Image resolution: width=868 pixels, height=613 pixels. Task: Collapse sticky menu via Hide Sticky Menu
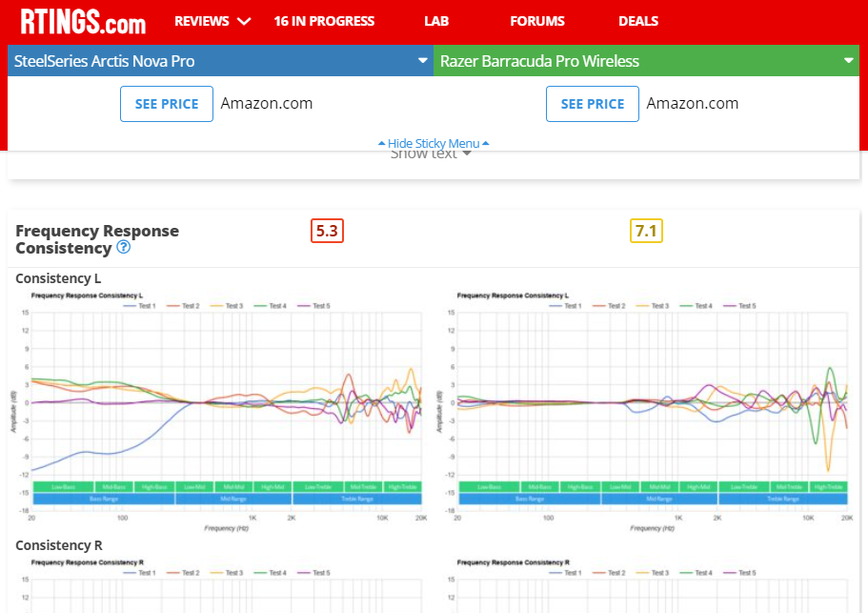tap(434, 143)
